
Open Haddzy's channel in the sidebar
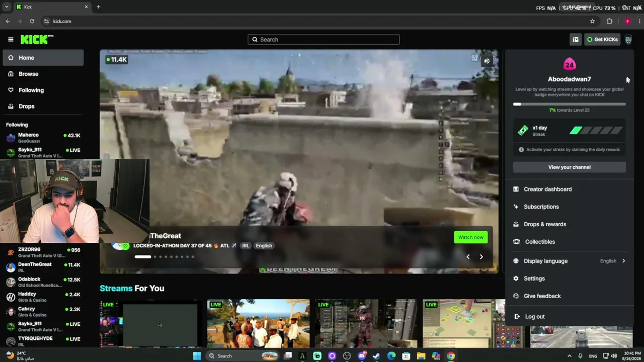tap(43, 297)
